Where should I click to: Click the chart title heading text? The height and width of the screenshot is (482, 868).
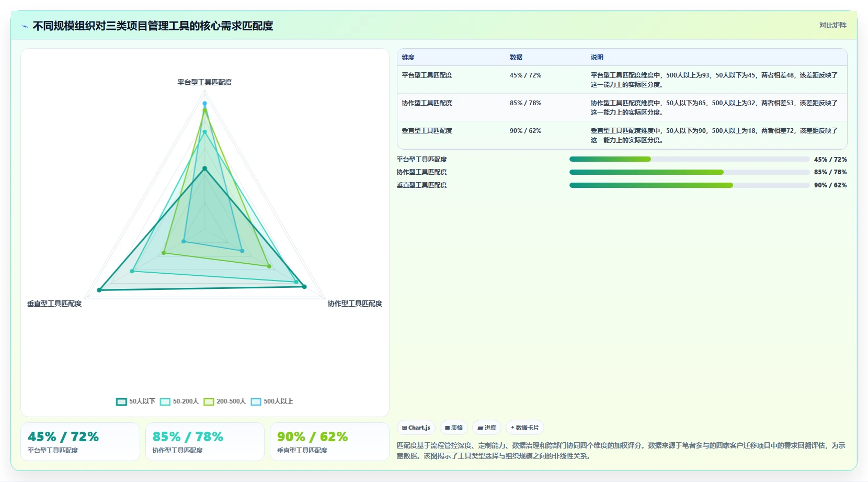(153, 26)
